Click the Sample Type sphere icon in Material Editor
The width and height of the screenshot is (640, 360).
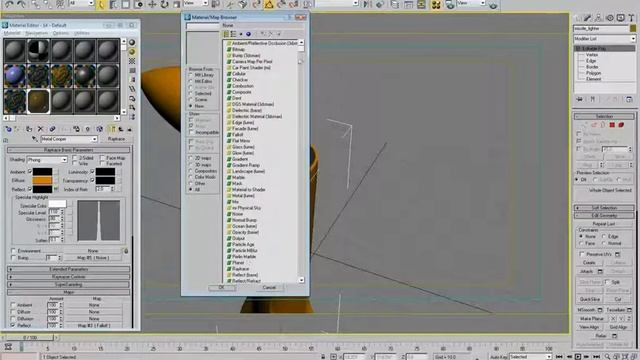coord(132,42)
